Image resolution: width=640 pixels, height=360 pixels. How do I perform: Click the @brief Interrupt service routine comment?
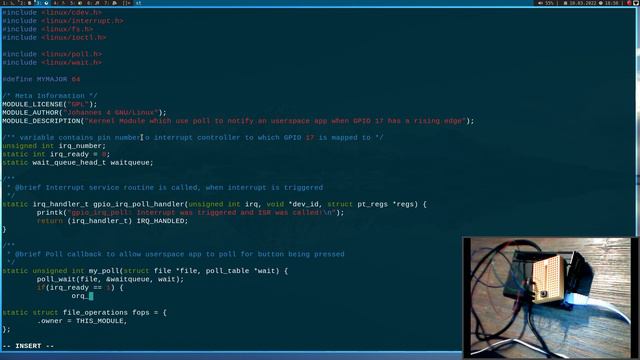165,187
